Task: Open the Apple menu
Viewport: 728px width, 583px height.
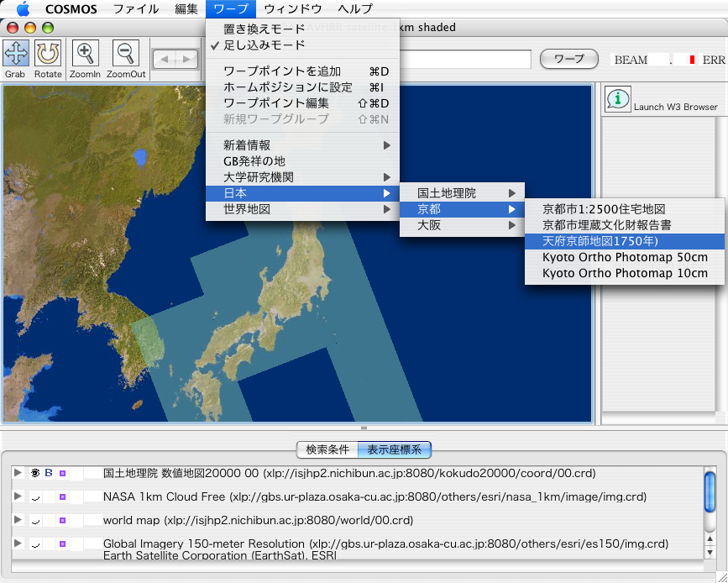Action: tap(22, 10)
